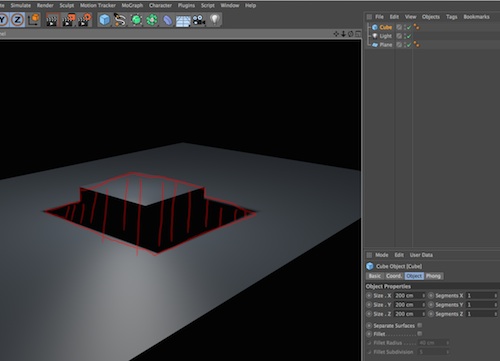The width and height of the screenshot is (500, 361).
Task: Click the viewport toggle active view icon
Action: pos(358,34)
